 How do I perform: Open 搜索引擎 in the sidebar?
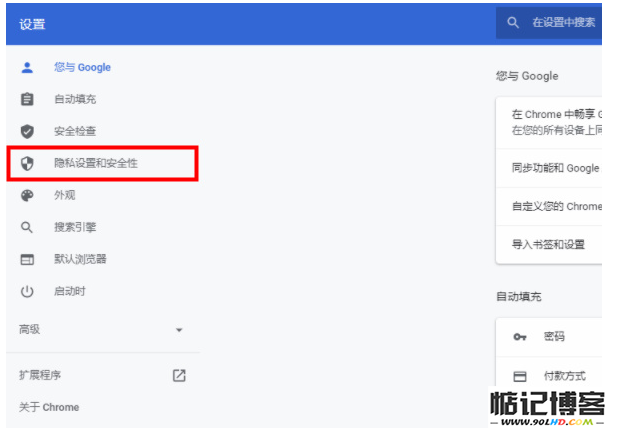[75, 227]
